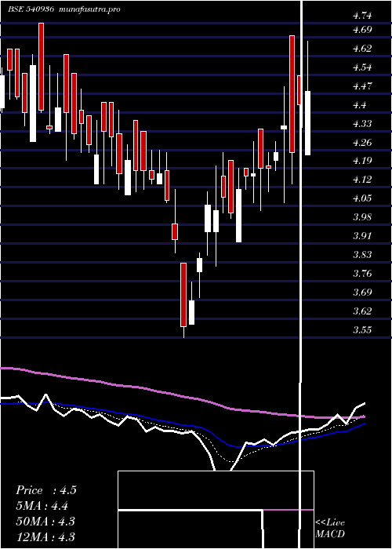Viewport: 392px width, 549px height.
Task: Select the 3.91 price axis label
Action: [x=362, y=235]
